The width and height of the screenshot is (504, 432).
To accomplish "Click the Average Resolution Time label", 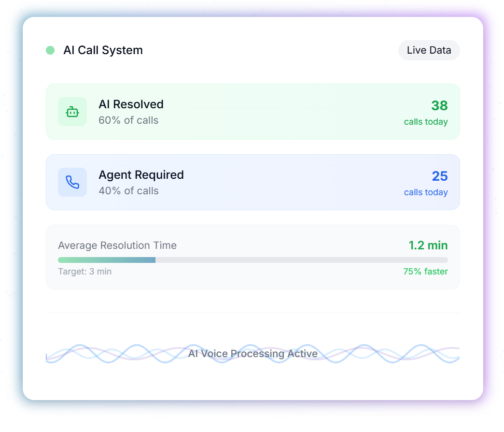I will pos(117,245).
